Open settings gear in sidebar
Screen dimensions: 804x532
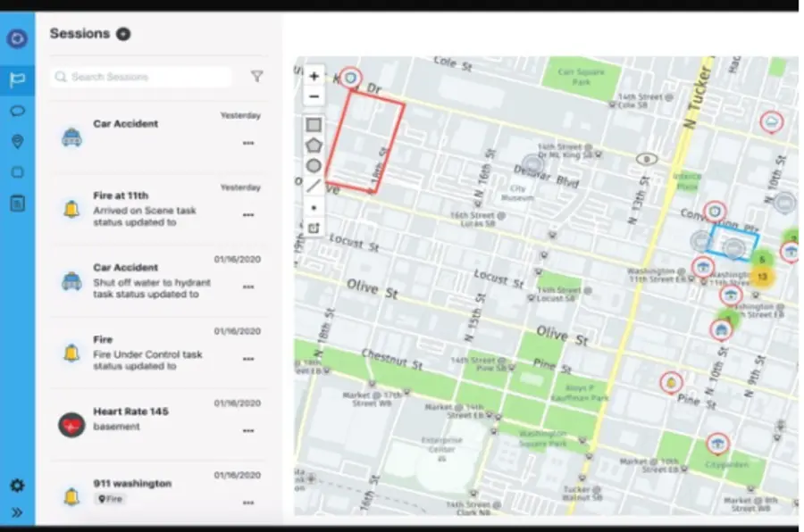[x=17, y=486]
